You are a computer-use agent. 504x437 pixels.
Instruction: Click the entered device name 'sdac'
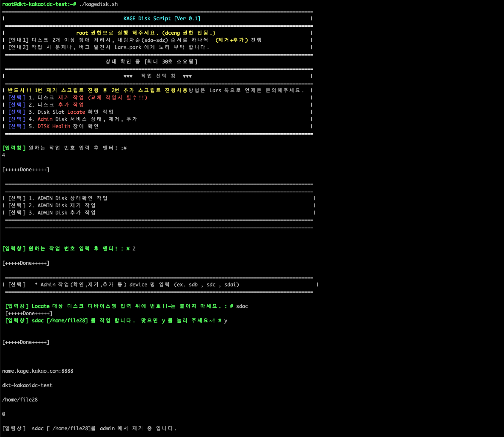coord(242,306)
